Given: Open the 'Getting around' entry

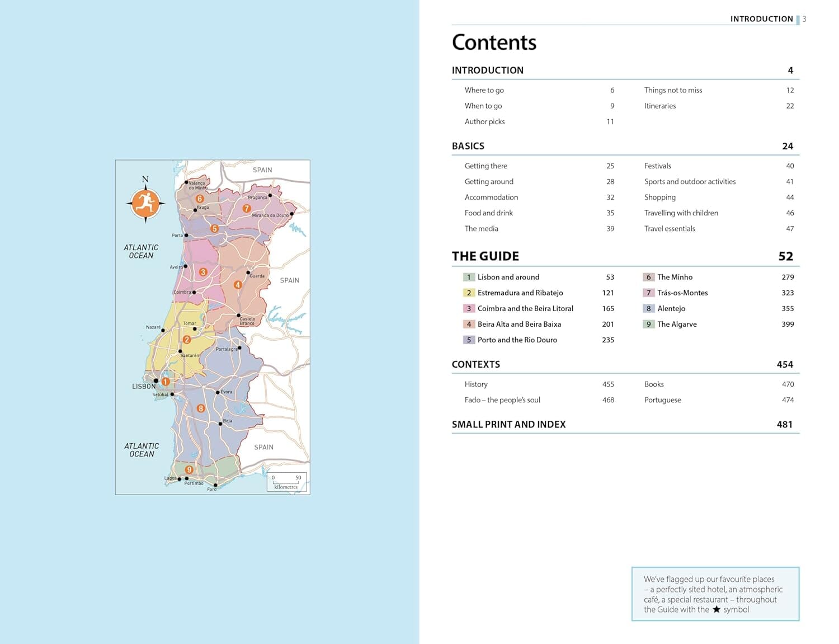Looking at the screenshot, I should (x=489, y=182).
